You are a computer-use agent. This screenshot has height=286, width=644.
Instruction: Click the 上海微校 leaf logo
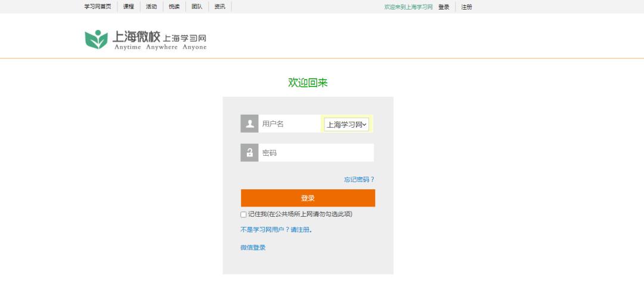coord(96,39)
